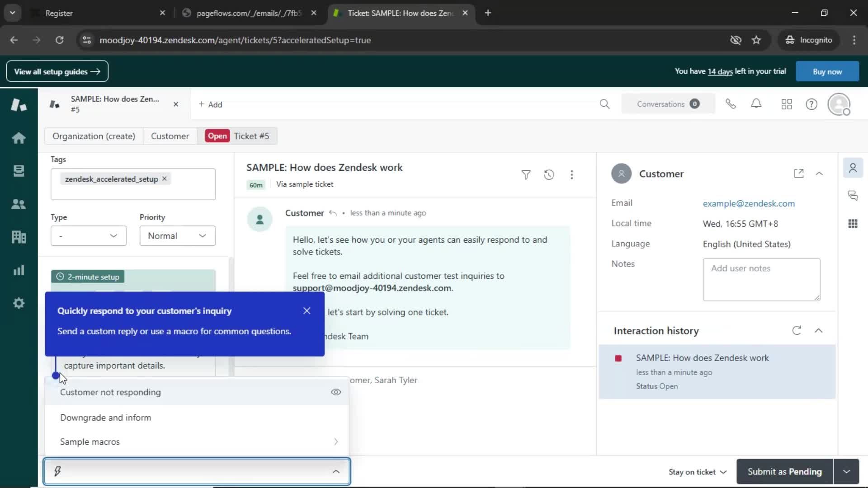868x488 pixels.
Task: Open the Reporting bar chart icon
Action: (19, 270)
